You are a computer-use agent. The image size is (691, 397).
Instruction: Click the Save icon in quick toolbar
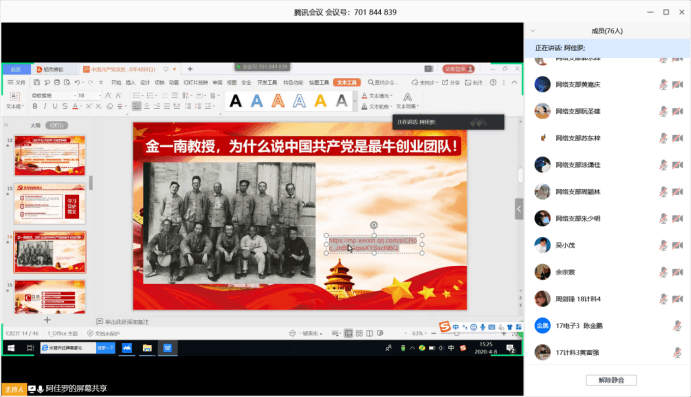(x=37, y=82)
